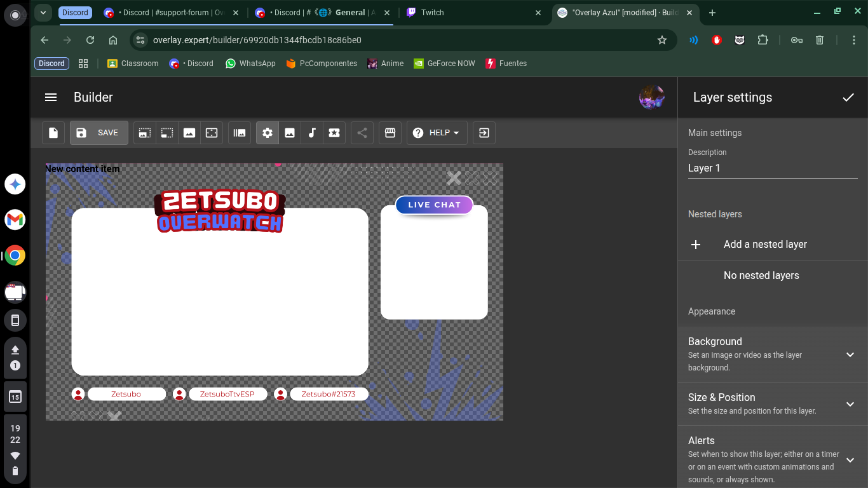Click the SAVE button
Viewport: 868px width, 488px height.
(98, 133)
